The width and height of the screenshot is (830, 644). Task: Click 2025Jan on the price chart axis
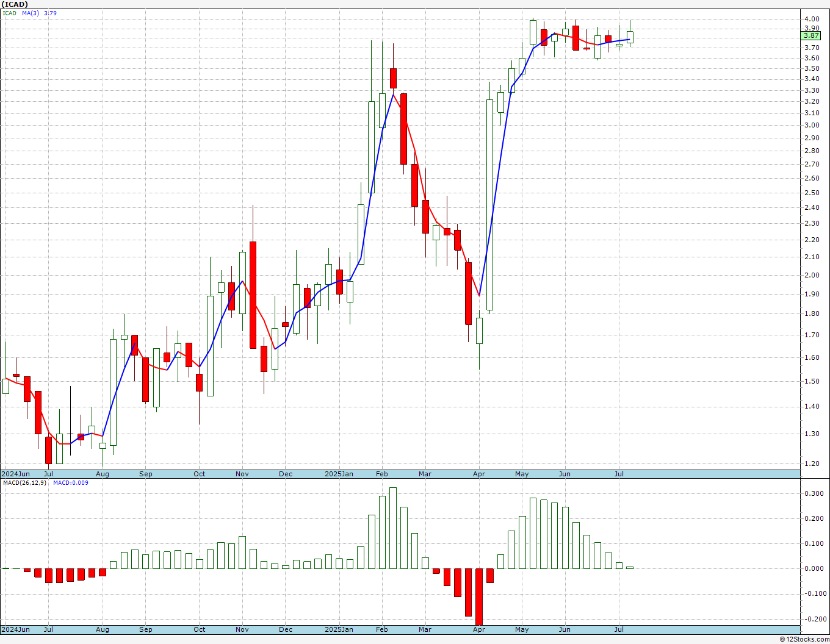(x=339, y=474)
